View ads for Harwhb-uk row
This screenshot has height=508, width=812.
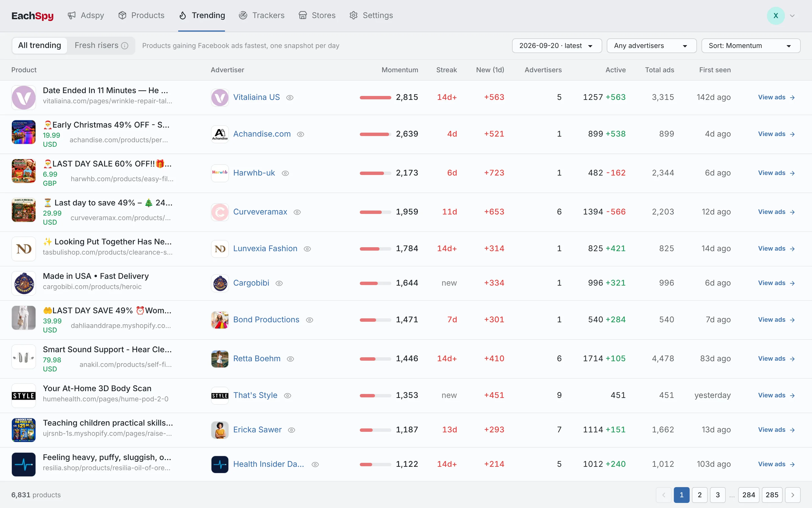pyautogui.click(x=776, y=173)
